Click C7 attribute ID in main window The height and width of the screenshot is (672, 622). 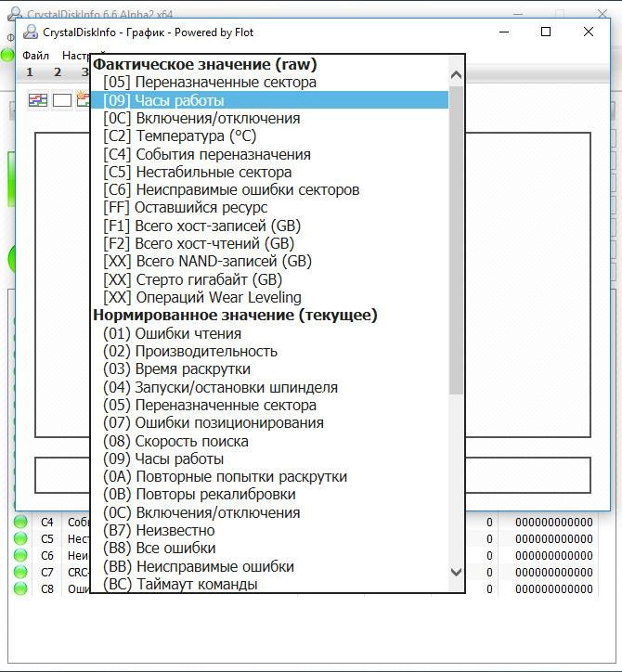pos(47,572)
